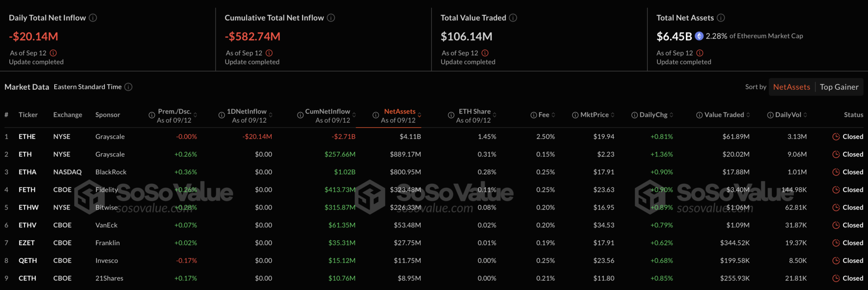Click the Market Data heading
This screenshot has height=290, width=868.
coord(27,87)
